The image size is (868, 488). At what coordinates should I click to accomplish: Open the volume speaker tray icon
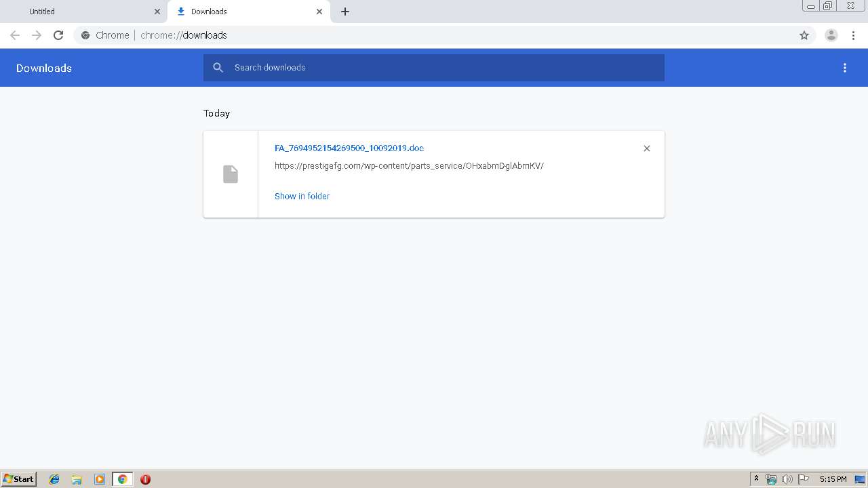pyautogui.click(x=787, y=479)
